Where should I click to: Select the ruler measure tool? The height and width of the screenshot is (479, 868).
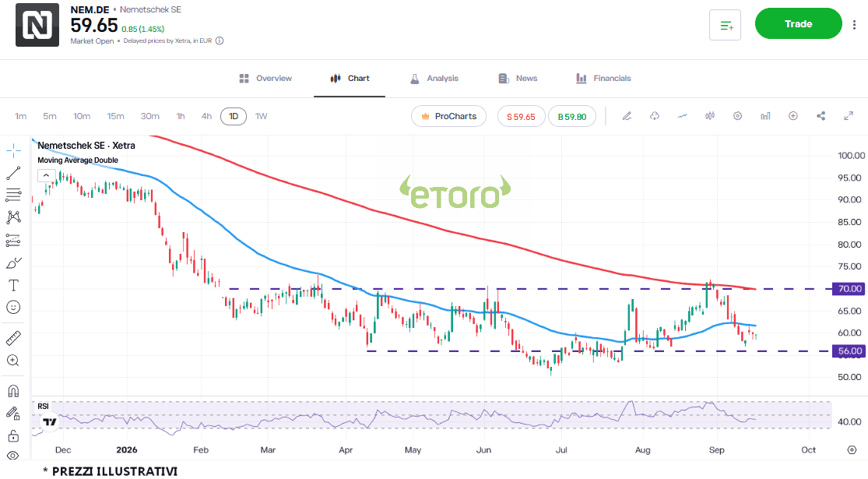[13, 338]
